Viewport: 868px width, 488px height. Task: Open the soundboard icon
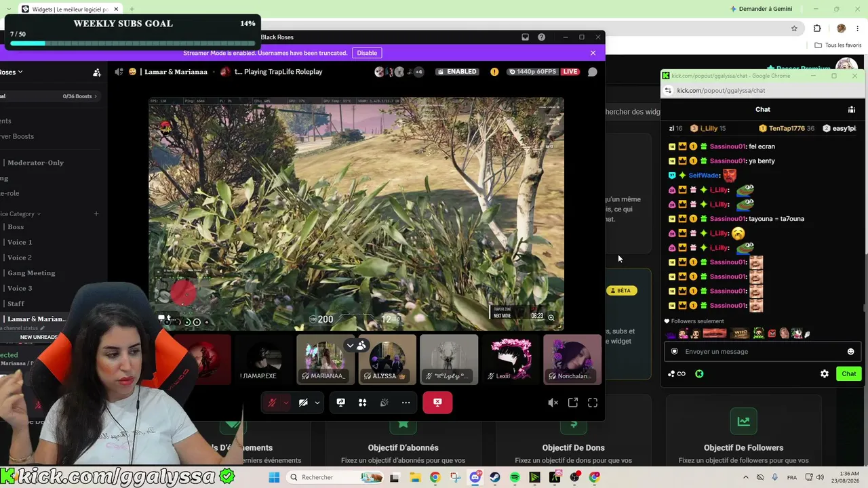tap(384, 403)
